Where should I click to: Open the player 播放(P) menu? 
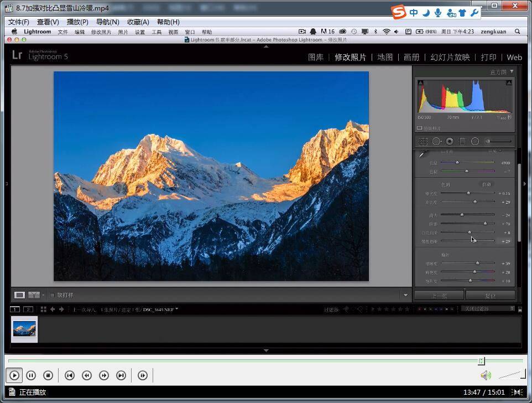point(77,22)
